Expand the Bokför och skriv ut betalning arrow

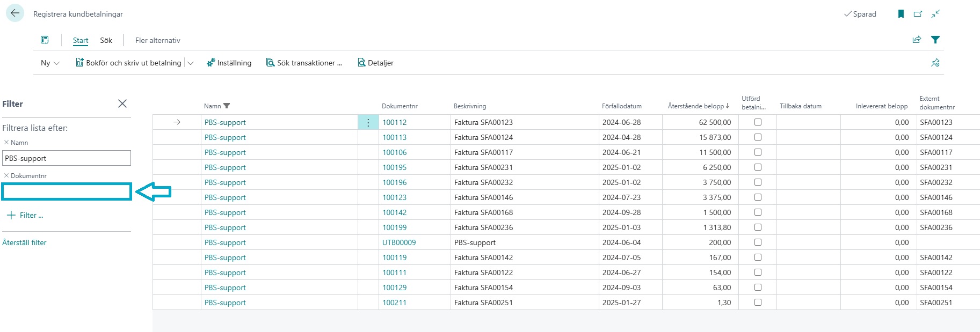point(191,63)
